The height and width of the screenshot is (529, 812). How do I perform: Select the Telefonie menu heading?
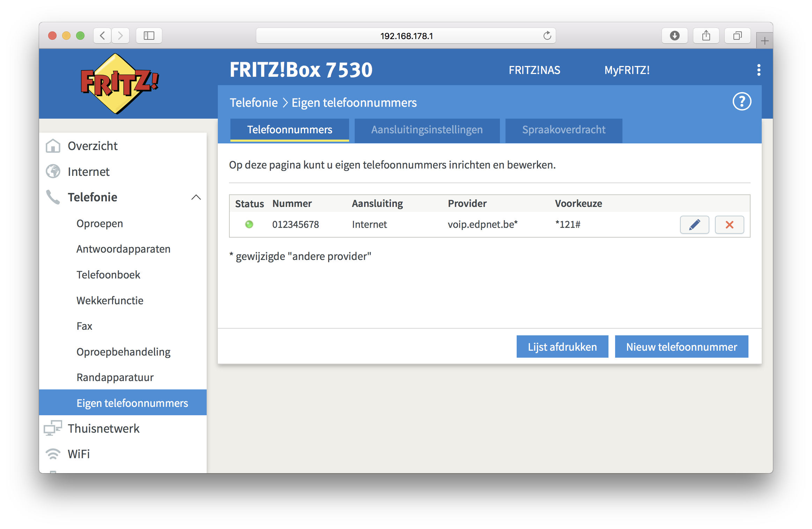(x=92, y=197)
